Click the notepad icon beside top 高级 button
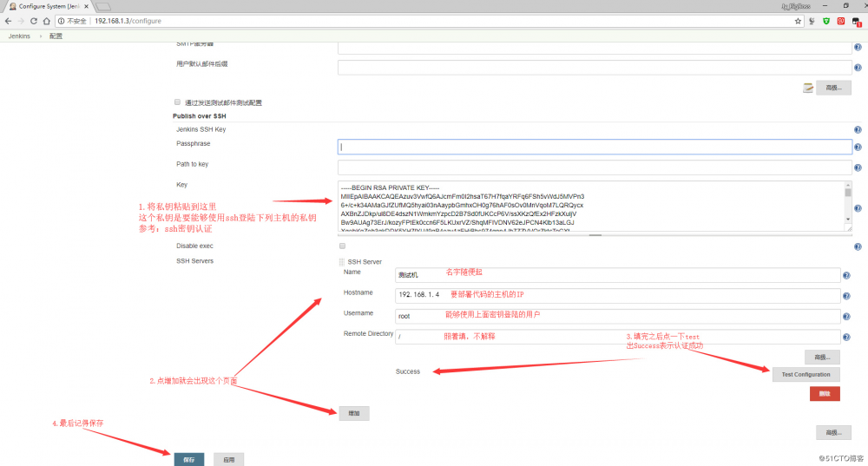The width and height of the screenshot is (868, 466). [808, 88]
